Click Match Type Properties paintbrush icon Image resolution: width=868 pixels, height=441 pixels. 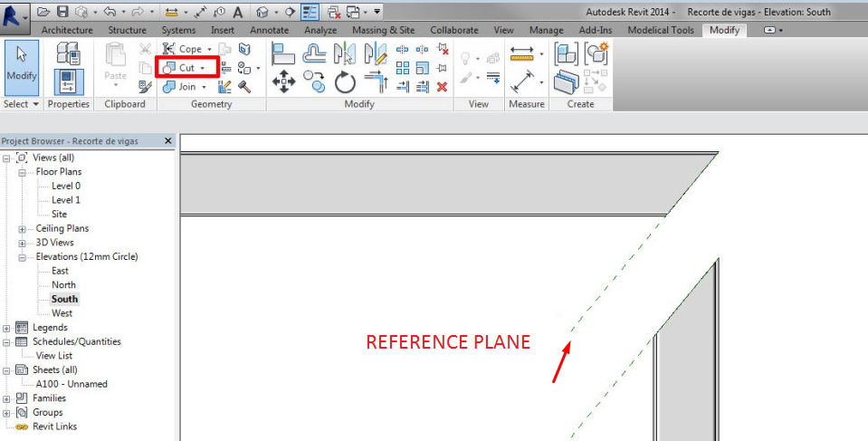tap(145, 86)
